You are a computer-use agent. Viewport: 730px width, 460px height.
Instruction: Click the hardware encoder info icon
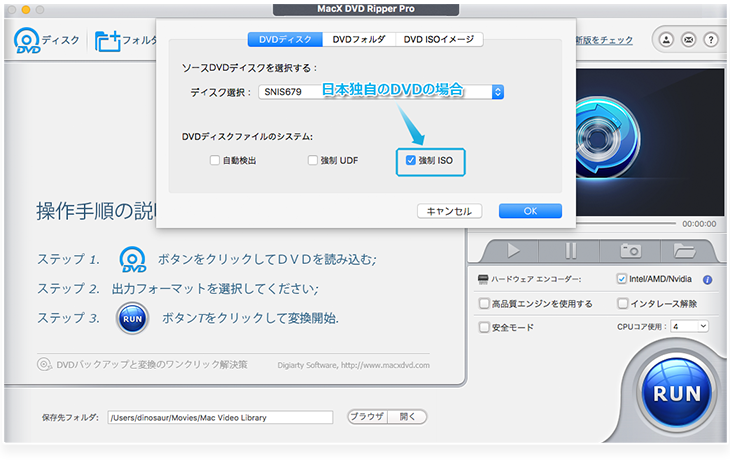click(x=707, y=280)
